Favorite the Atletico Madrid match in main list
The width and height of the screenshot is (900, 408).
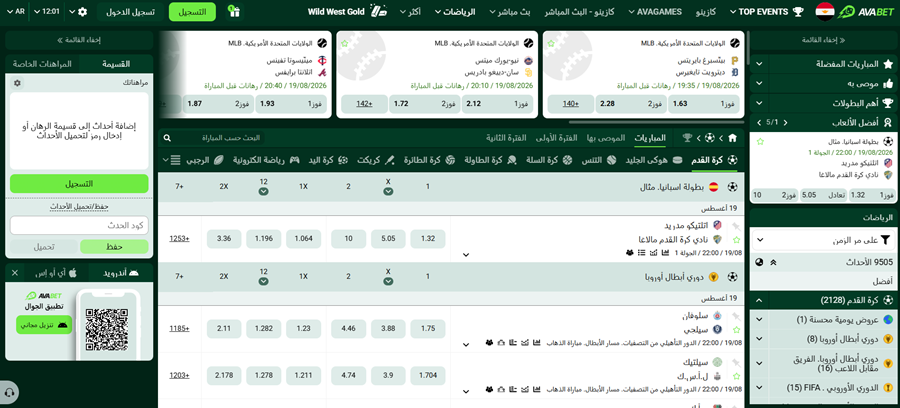pos(736,240)
